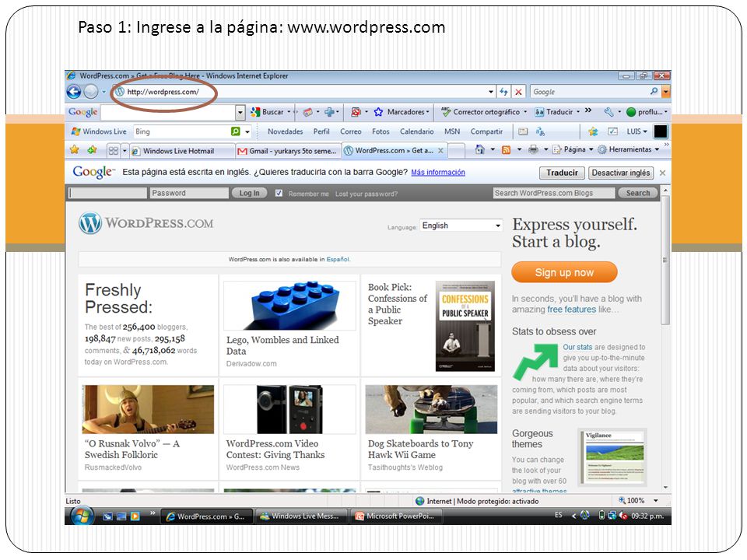Screen dimensions: 747x560
Task: Click the Windows Live Messenger taskbar button
Action: (301, 516)
